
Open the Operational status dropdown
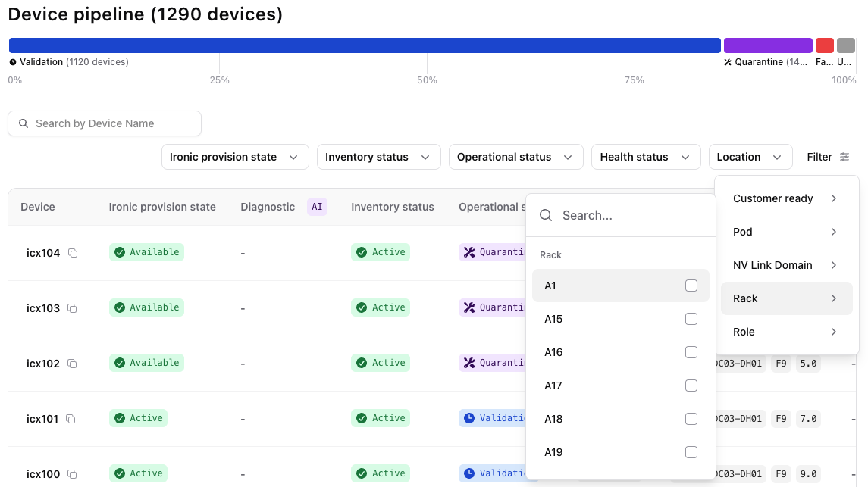click(x=516, y=157)
